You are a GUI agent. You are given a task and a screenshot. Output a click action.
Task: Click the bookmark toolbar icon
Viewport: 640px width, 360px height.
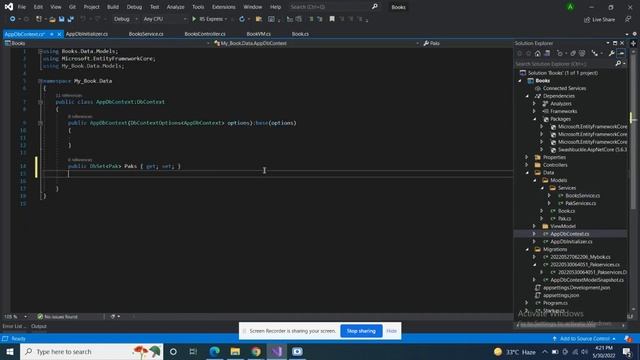click(332, 19)
